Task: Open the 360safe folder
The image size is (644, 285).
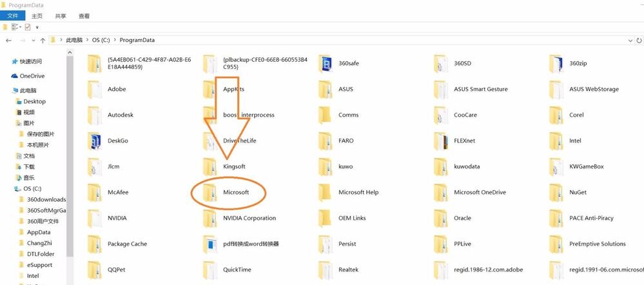Action: (x=338, y=63)
